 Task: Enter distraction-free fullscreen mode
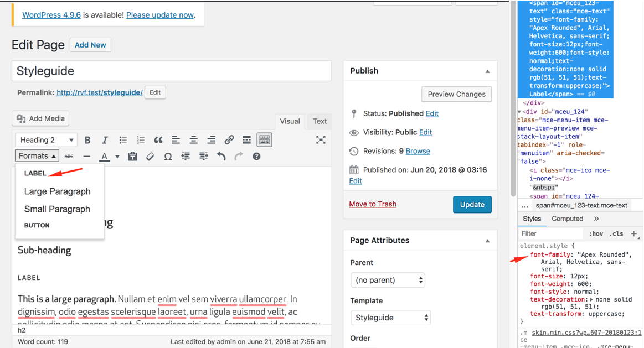(x=321, y=140)
